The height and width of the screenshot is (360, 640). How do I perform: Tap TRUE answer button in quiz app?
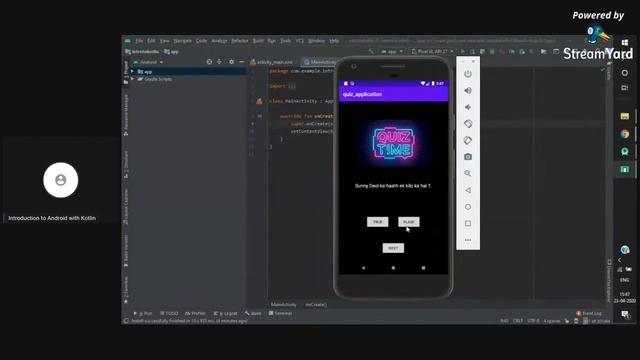coord(378,222)
